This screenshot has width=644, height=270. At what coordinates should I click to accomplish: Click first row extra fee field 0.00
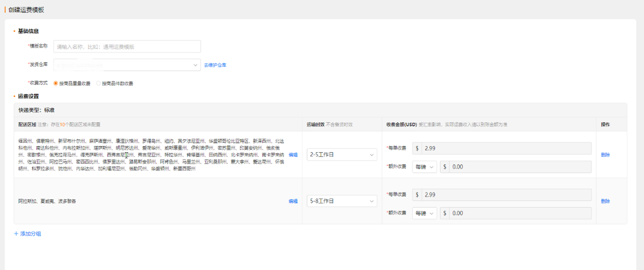520,167
